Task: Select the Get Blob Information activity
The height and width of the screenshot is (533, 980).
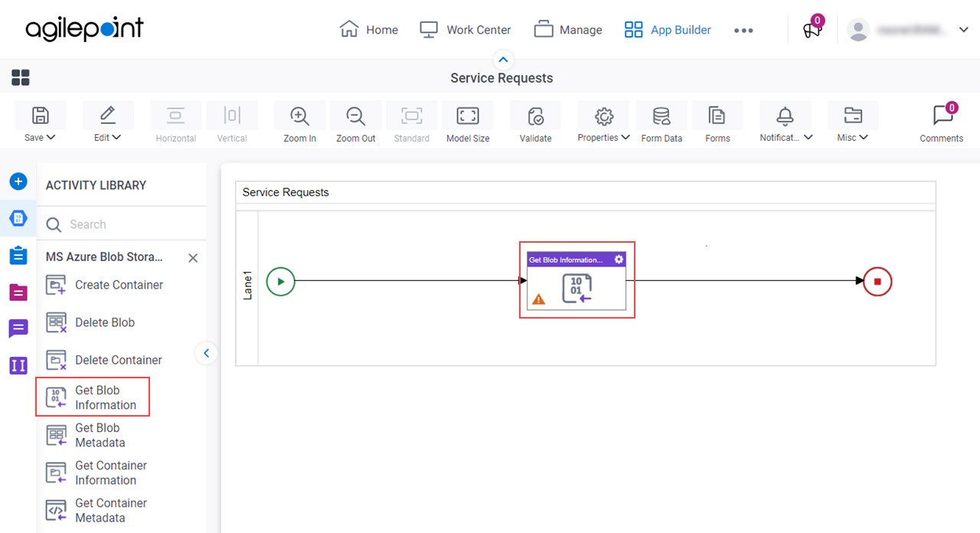Action: click(93, 397)
